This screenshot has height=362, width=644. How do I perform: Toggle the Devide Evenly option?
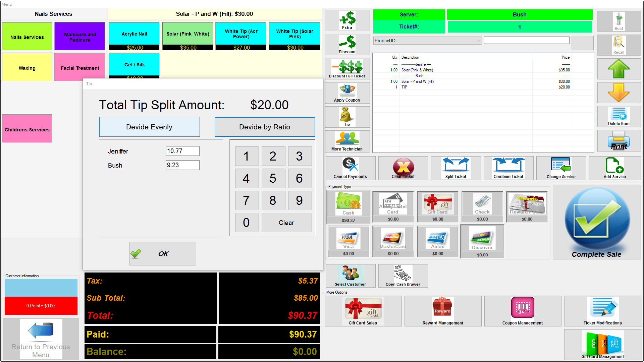point(149,127)
